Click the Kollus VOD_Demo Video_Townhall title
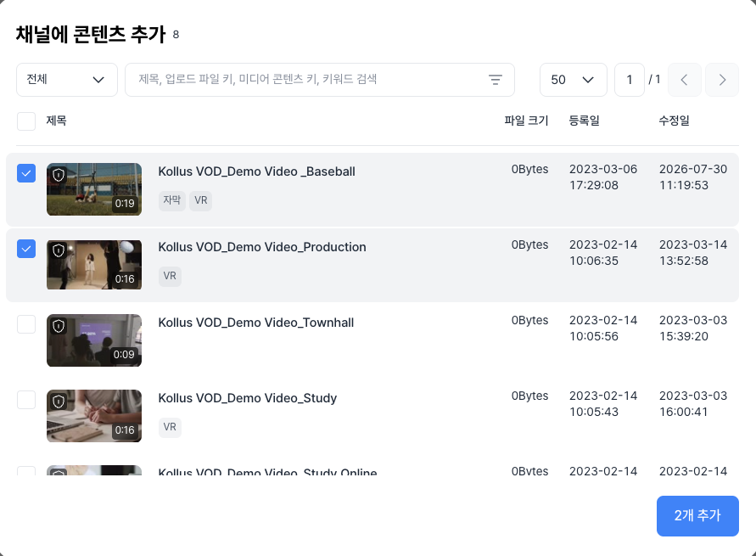Screen dimensions: 756x556 click(256, 323)
